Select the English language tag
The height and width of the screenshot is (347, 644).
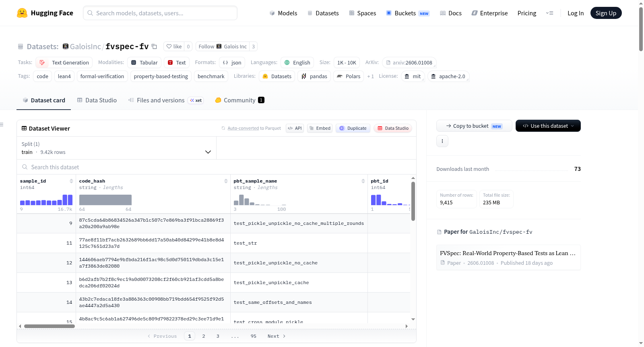297,62
